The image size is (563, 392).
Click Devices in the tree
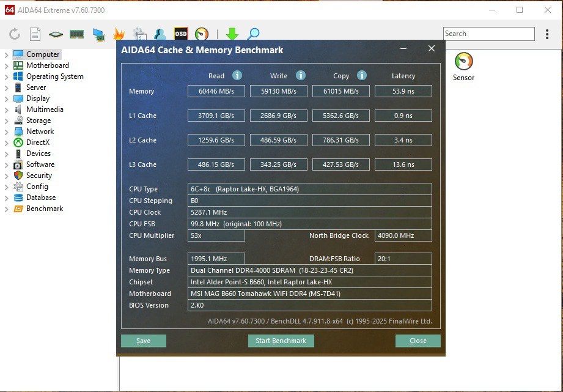click(39, 153)
